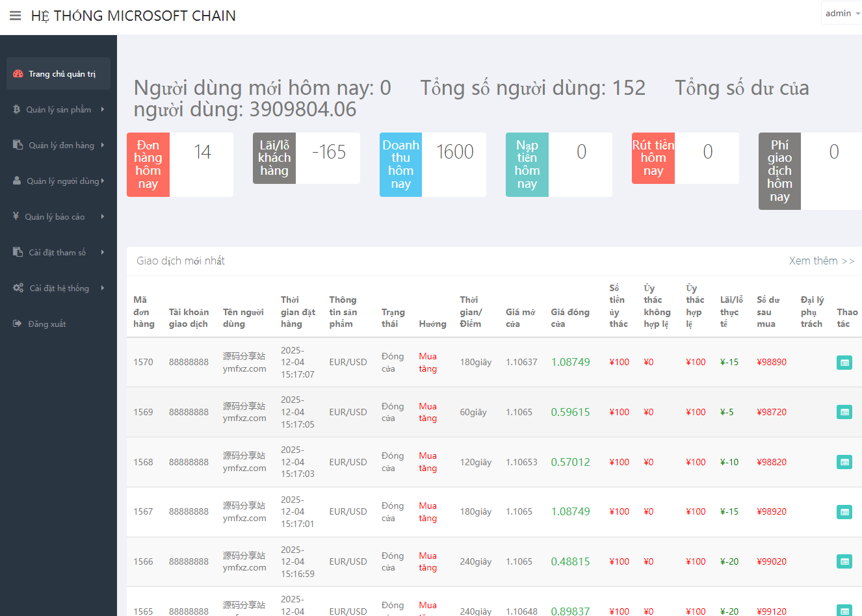Click the yen icon for Quản lý báo cáo
This screenshot has height=616, width=862.
pyautogui.click(x=16, y=216)
